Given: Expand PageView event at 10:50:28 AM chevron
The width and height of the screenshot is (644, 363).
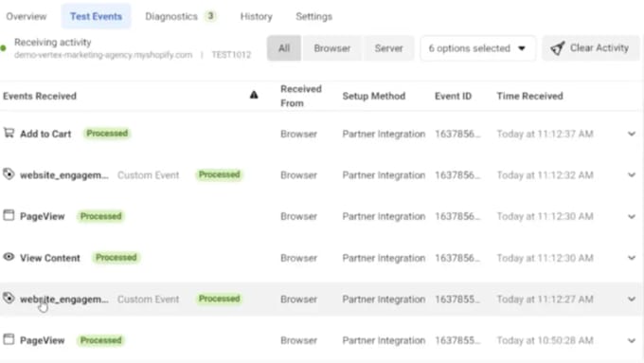Looking at the screenshot, I should coord(632,341).
